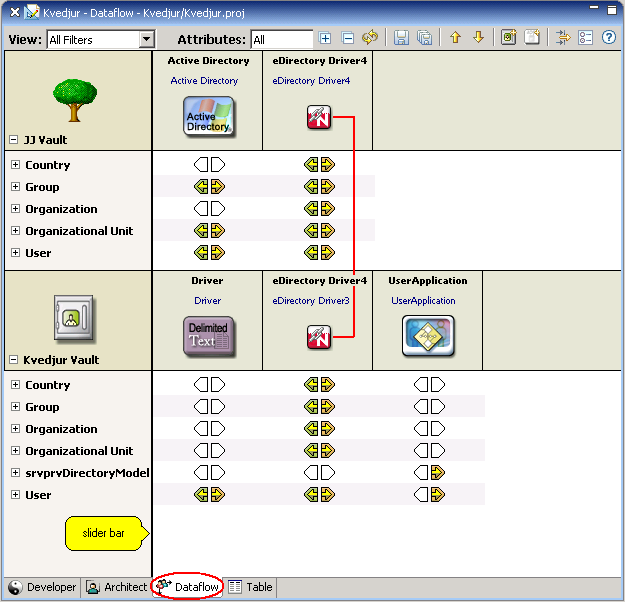Click the add vault toolbar icon
Image resolution: width=625 pixels, height=602 pixels.
pos(509,38)
